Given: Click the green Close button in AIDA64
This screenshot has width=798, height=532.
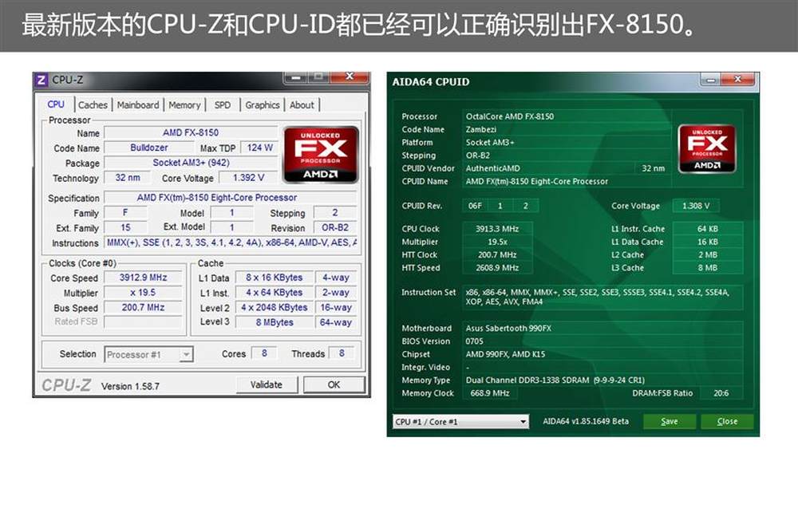Looking at the screenshot, I should pos(727,422).
